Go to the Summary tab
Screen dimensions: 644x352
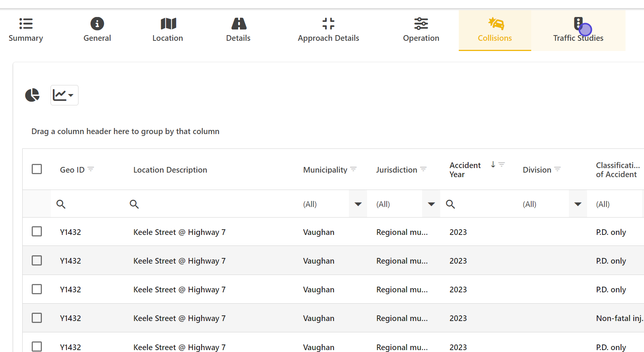26,31
